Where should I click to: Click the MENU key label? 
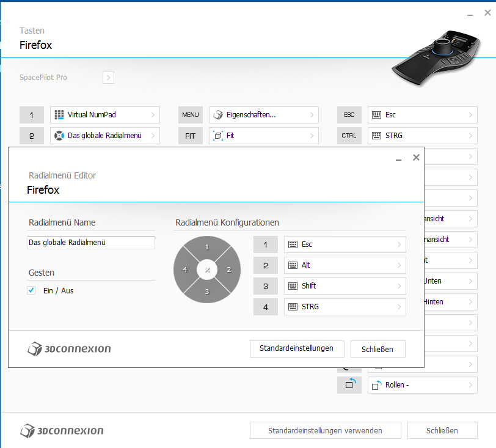[x=191, y=115]
